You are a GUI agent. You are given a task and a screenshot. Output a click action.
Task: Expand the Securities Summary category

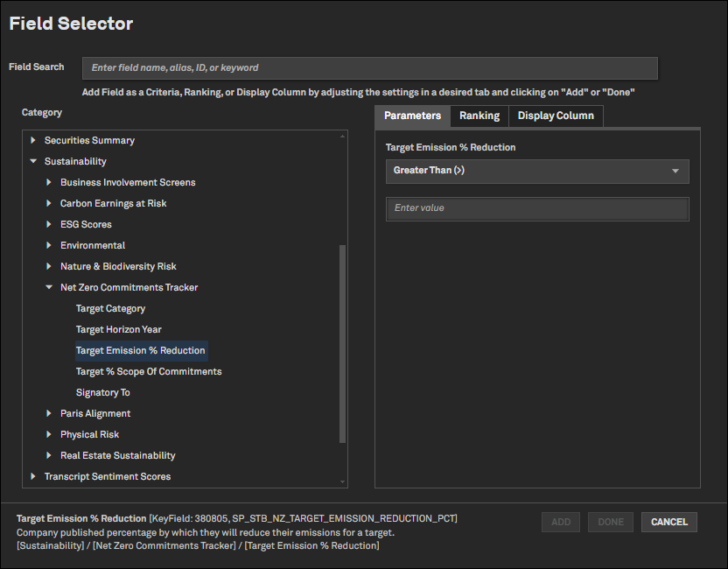tap(33, 140)
